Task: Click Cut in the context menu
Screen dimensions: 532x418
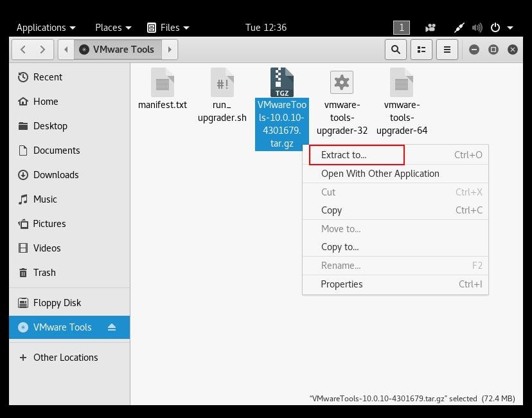Action: pyautogui.click(x=395, y=192)
